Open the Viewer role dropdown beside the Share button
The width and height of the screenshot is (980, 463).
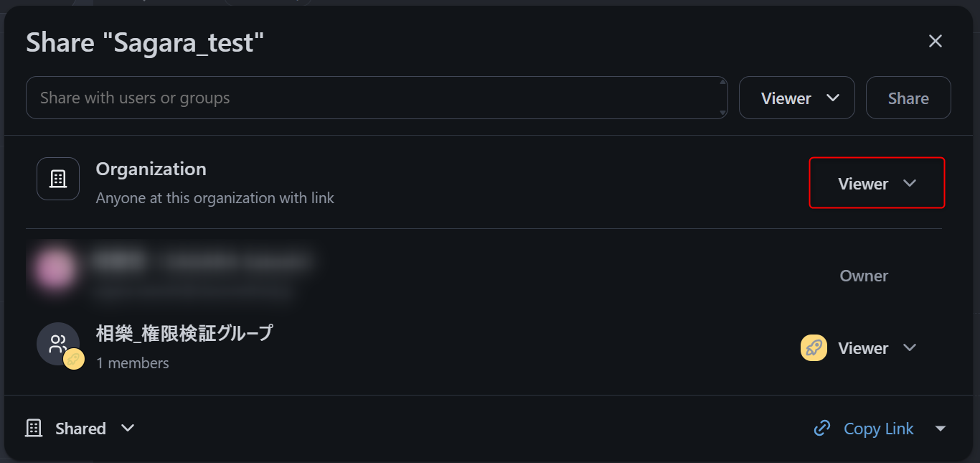click(x=796, y=98)
